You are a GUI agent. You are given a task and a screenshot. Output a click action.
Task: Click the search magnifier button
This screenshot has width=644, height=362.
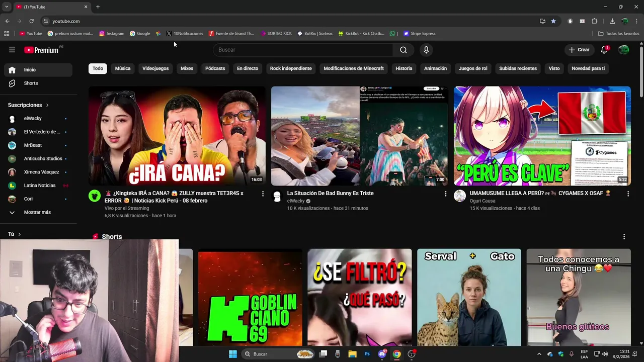pos(404,50)
